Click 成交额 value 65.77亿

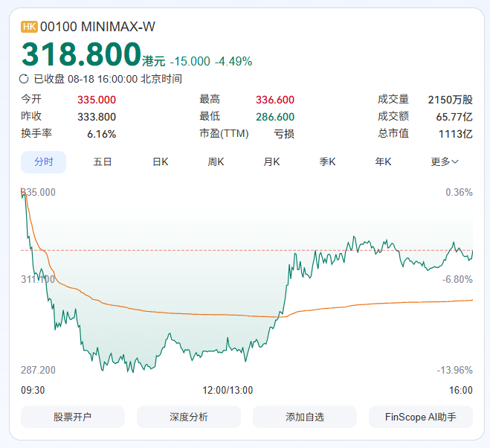tap(454, 117)
